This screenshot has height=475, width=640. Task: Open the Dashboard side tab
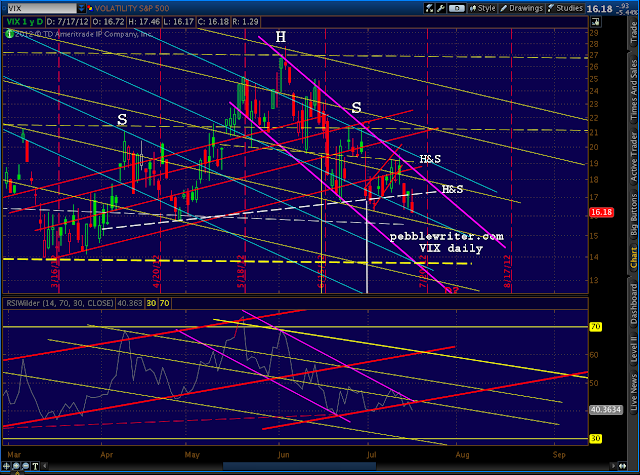click(x=633, y=304)
